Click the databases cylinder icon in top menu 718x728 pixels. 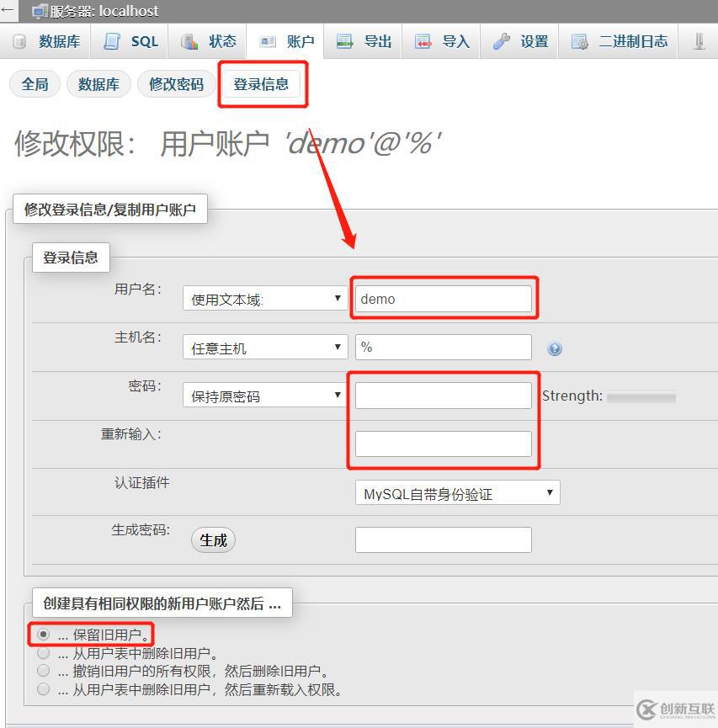(x=19, y=41)
